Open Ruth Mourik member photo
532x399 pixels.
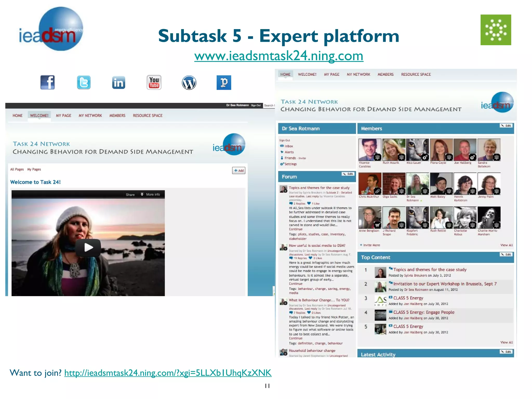tap(394, 150)
